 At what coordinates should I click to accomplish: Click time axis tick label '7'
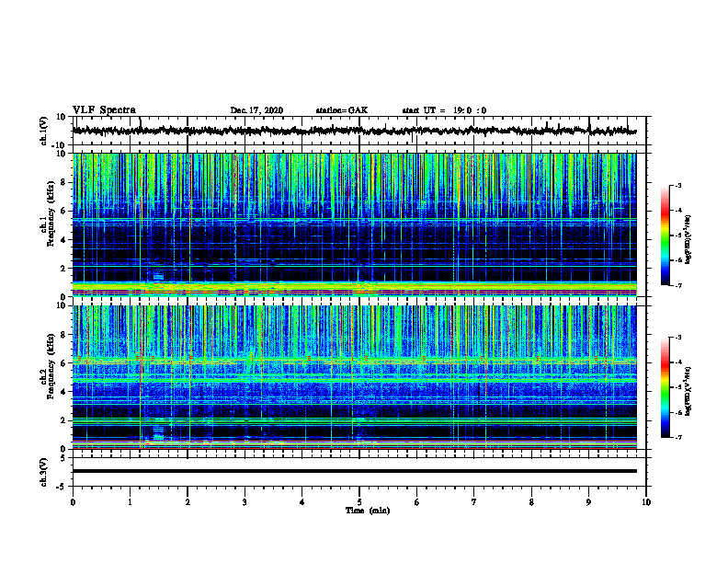pyautogui.click(x=474, y=502)
